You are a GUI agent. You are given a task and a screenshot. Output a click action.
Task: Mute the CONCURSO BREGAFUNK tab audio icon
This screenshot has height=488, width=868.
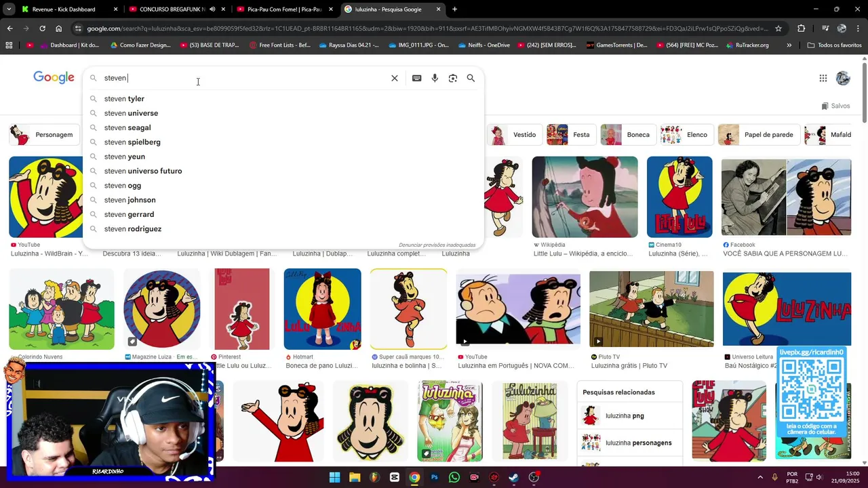coord(212,9)
